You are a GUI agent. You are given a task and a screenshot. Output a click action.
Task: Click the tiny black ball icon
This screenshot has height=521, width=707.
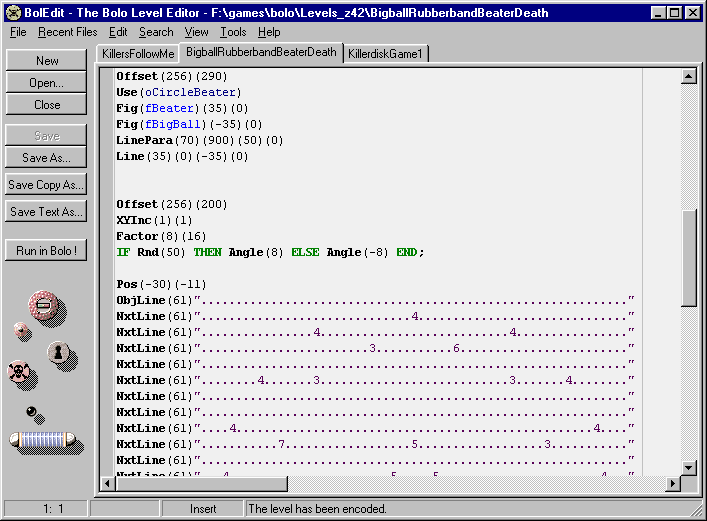coord(31,411)
